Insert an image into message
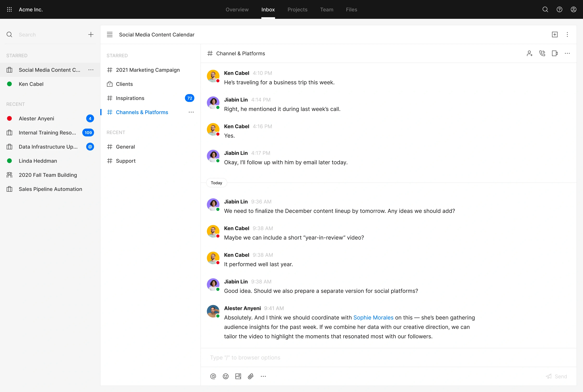 pos(238,376)
